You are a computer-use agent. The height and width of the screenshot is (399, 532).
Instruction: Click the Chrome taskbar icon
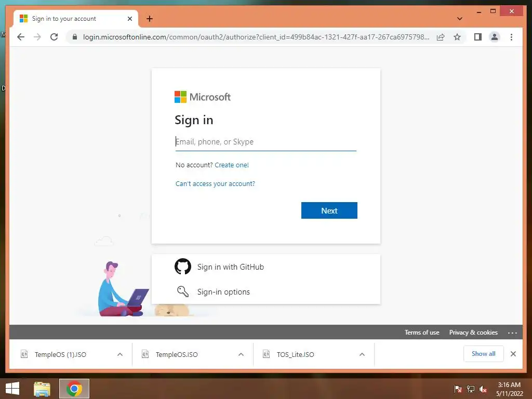point(74,389)
